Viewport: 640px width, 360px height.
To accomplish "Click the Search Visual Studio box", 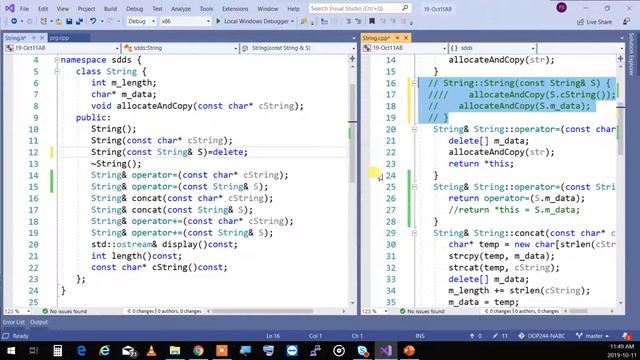I will (359, 8).
